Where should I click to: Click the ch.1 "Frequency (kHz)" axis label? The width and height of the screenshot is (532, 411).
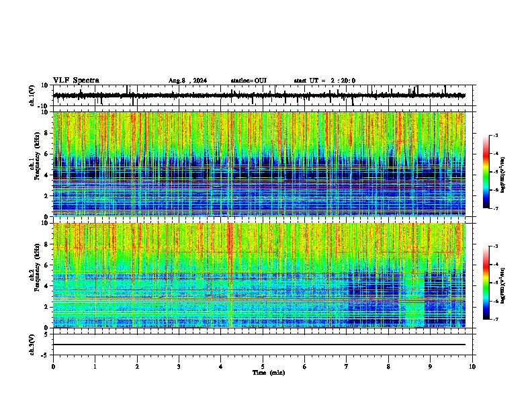(38, 155)
